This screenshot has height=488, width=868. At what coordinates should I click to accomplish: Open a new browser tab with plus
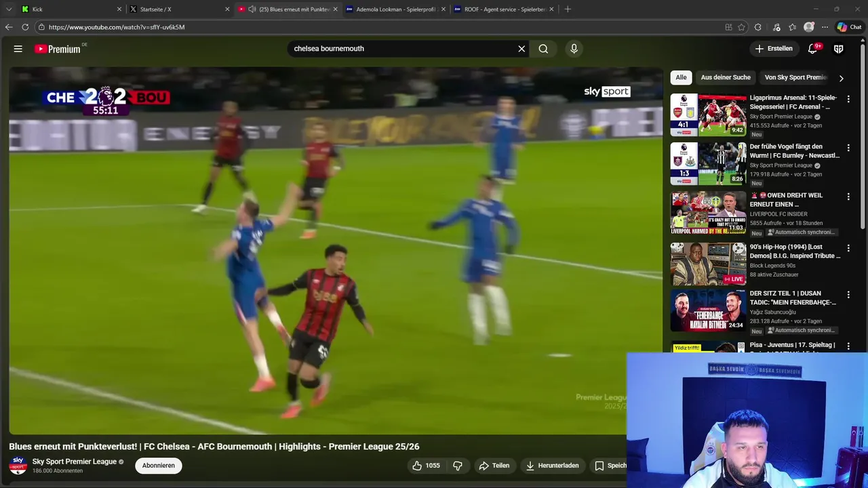click(568, 9)
